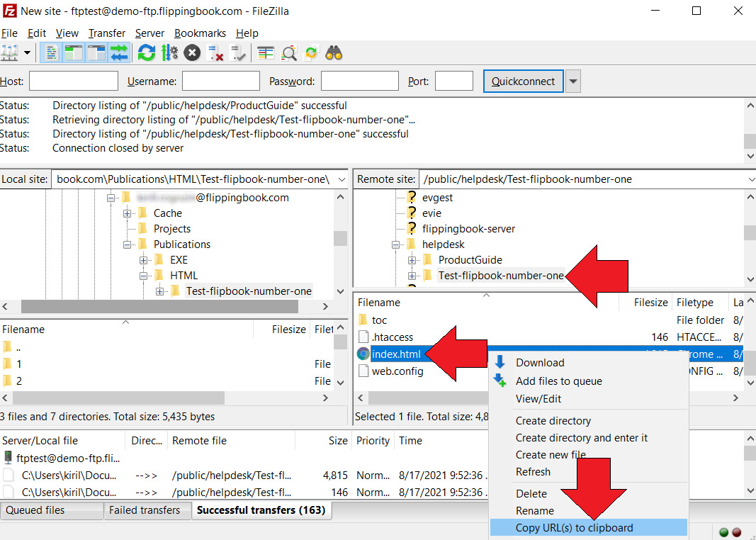Open the Transfer menu
756x540 pixels.
tap(106, 33)
